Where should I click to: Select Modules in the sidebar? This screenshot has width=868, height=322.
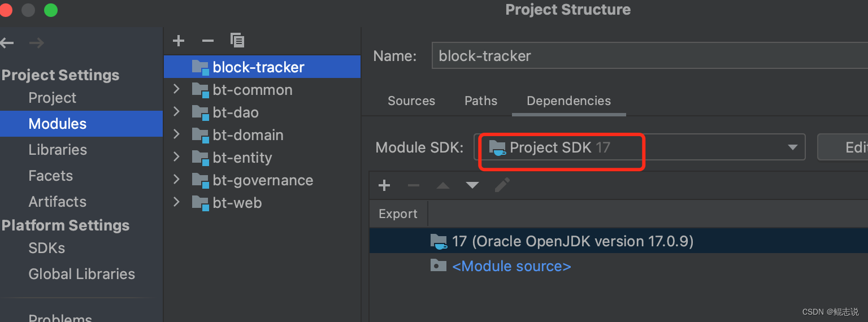[x=81, y=124]
